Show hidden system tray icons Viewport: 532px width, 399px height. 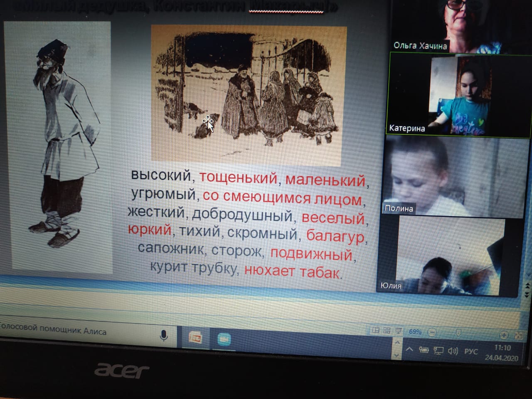(409, 350)
